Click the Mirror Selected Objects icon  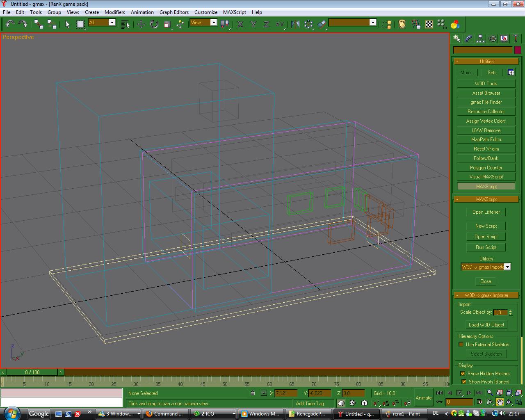pos(295,24)
